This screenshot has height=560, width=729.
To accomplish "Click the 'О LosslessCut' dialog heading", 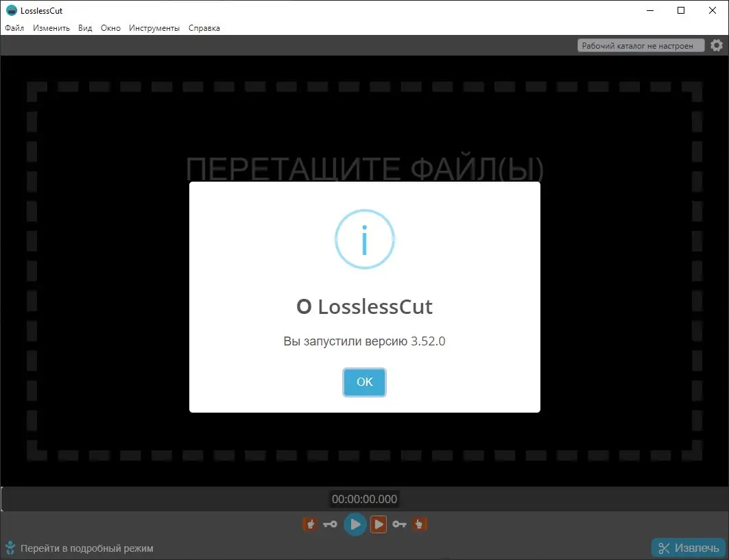I will [364, 306].
